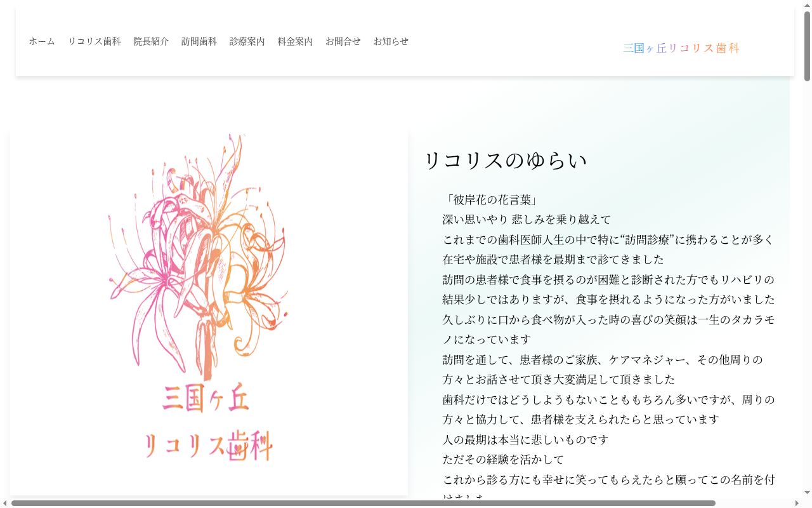Go to the リコリス歯科 page
This screenshot has width=812, height=508.
click(x=95, y=41)
